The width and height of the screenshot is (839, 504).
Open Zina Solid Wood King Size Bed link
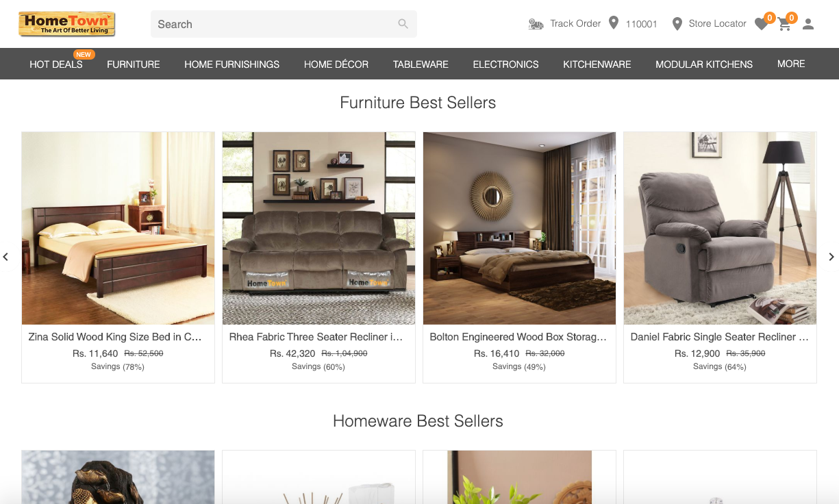115,337
